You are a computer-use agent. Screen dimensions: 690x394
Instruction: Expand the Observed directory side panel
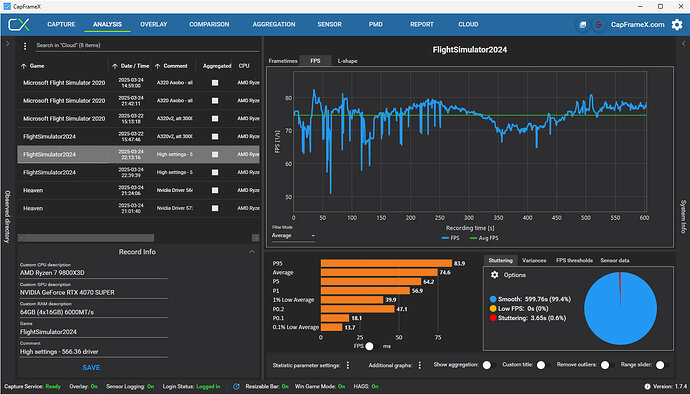[7, 44]
